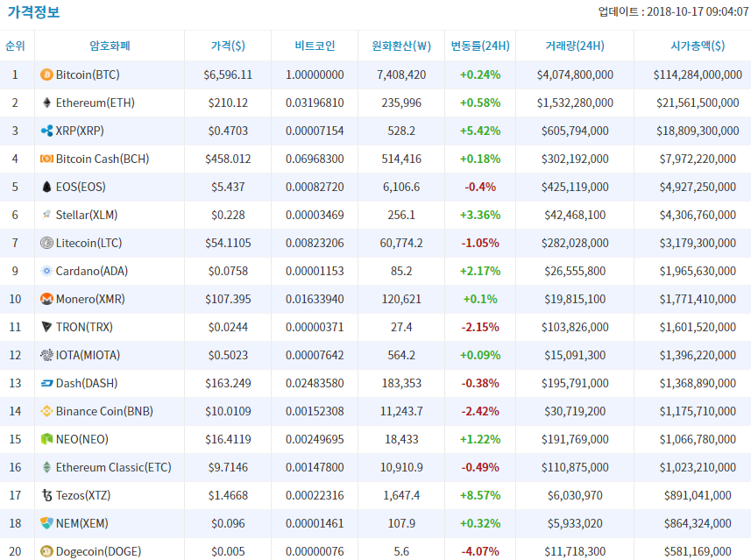Image resolution: width=751 pixels, height=560 pixels.
Task: Open the EOS(EOS) name link
Action: 81,187
